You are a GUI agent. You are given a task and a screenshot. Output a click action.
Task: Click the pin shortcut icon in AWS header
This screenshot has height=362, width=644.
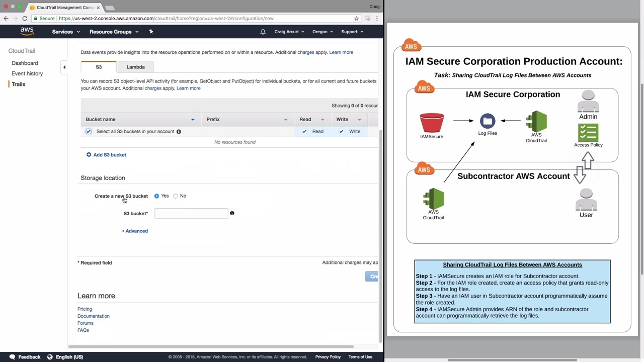pos(151,32)
